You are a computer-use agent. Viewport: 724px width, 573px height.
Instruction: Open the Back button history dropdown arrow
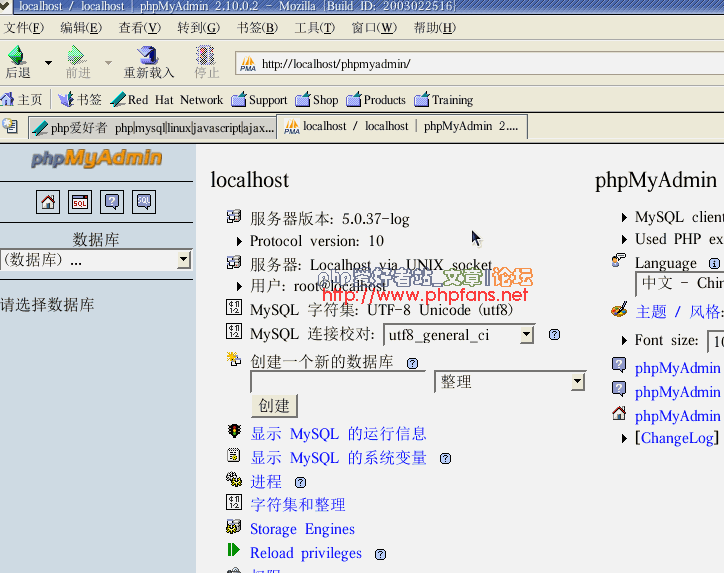coord(47,62)
